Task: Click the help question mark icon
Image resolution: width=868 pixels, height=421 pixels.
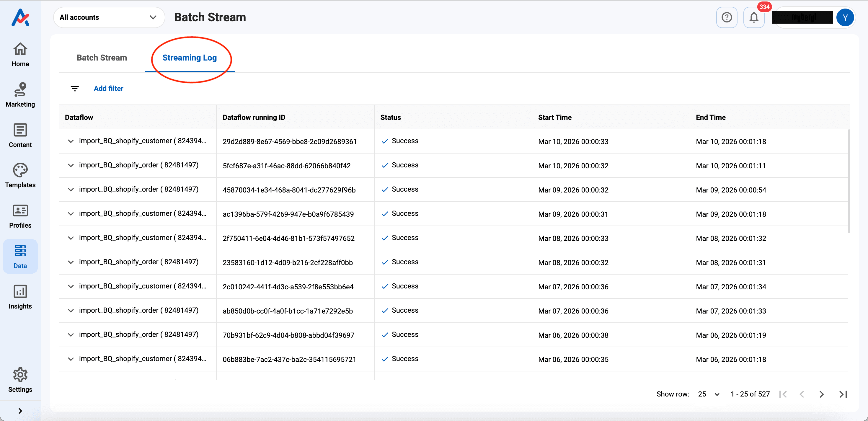Action: pyautogui.click(x=727, y=17)
